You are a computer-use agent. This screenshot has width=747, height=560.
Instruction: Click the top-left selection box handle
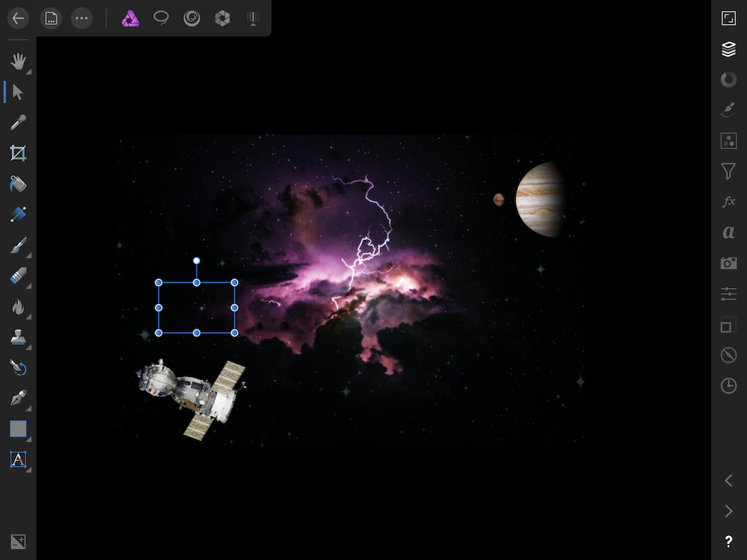pos(158,283)
